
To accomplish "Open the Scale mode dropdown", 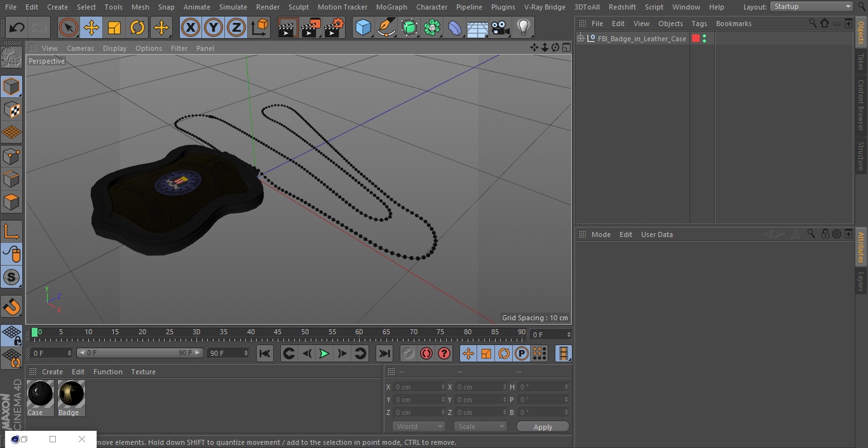I will (480, 426).
